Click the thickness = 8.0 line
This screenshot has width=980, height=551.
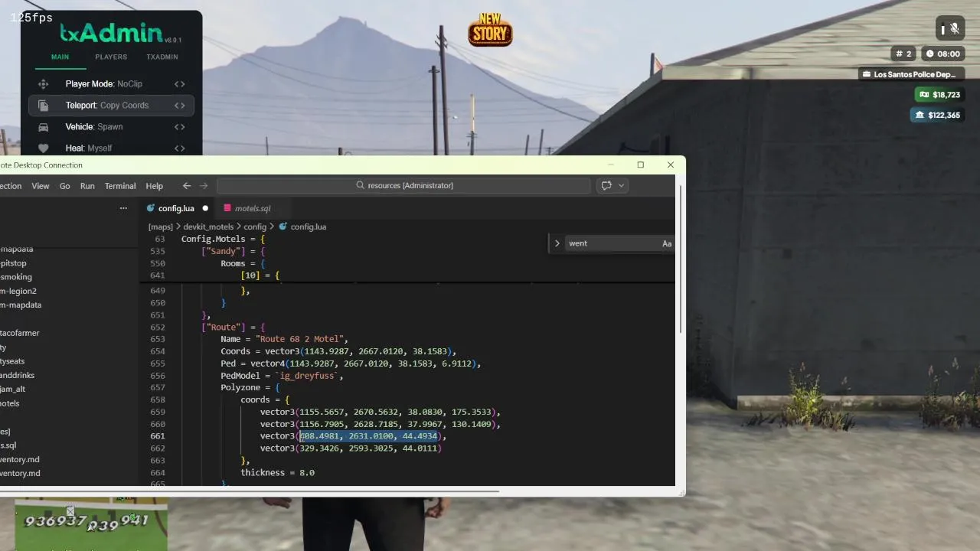[x=277, y=473]
